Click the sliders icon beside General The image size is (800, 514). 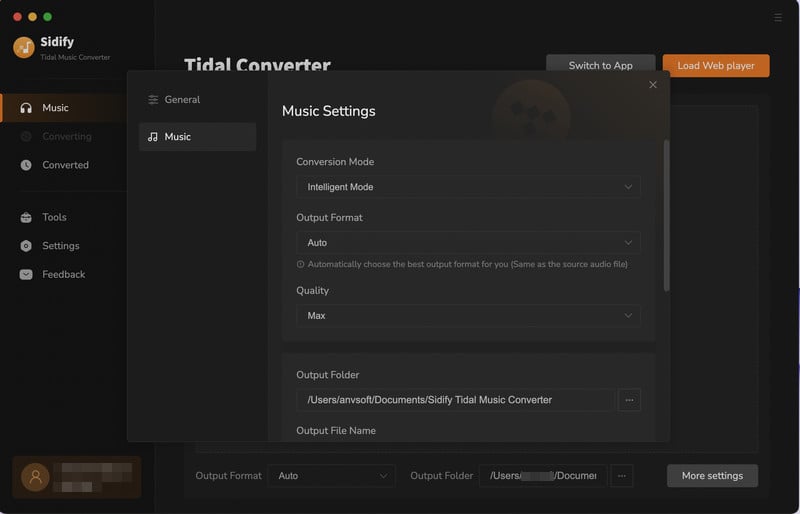pyautogui.click(x=153, y=100)
